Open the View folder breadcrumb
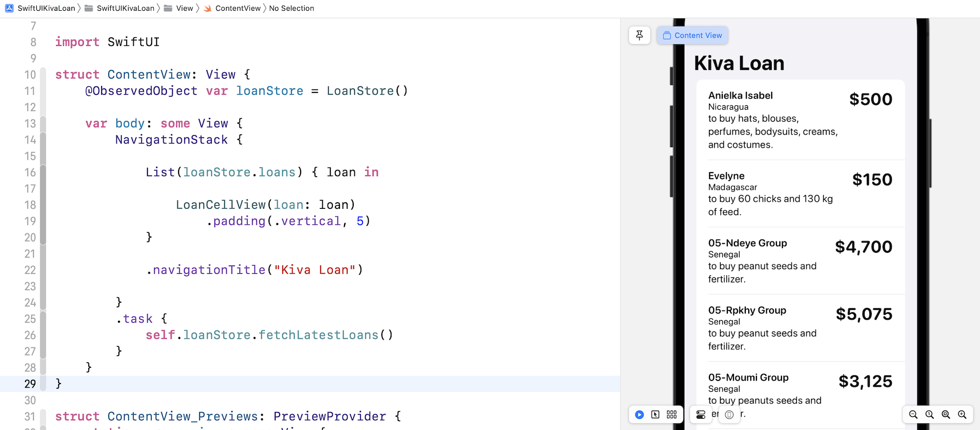This screenshot has width=980, height=430. pyautogui.click(x=179, y=8)
